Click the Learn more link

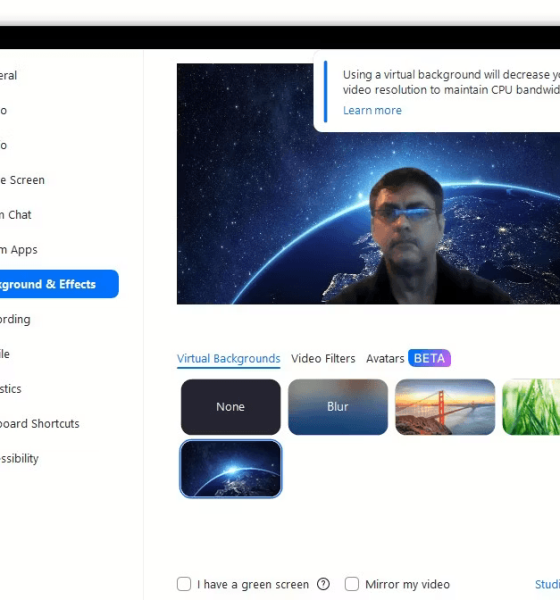[372, 111]
